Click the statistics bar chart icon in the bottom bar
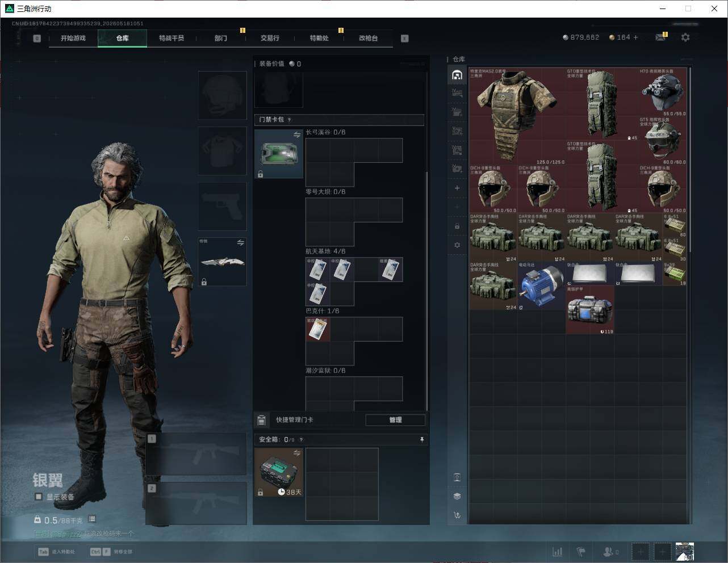This screenshot has width=728, height=563. tap(557, 552)
